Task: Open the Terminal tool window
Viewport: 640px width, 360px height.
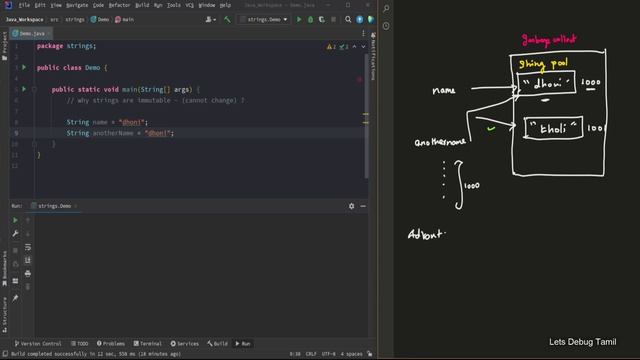Action: point(148,344)
